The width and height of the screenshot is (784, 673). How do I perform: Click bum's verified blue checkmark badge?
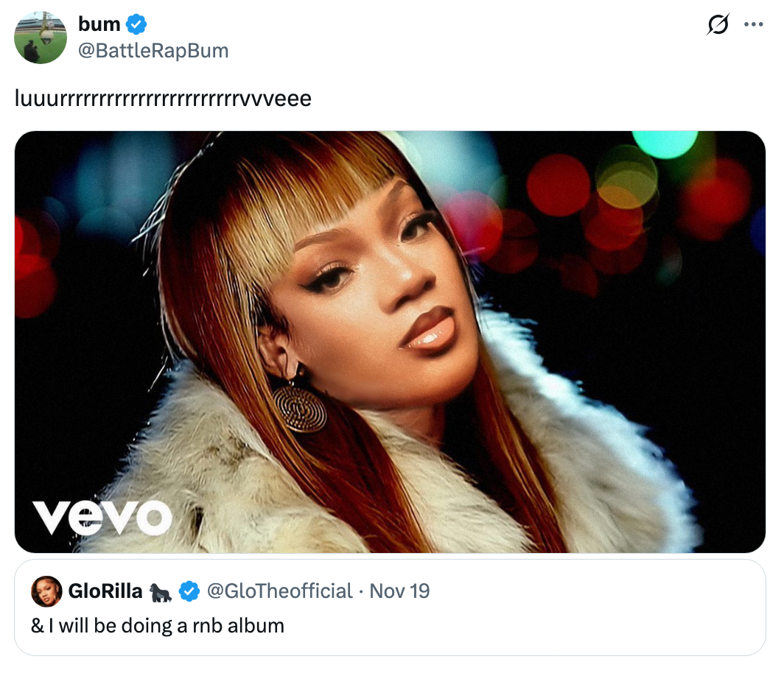pos(135,23)
